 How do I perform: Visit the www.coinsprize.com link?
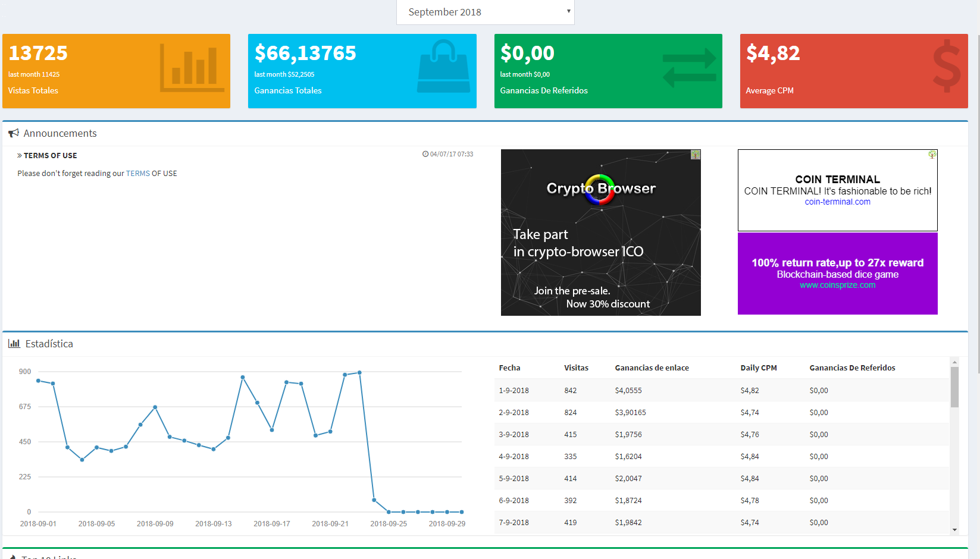pyautogui.click(x=838, y=285)
